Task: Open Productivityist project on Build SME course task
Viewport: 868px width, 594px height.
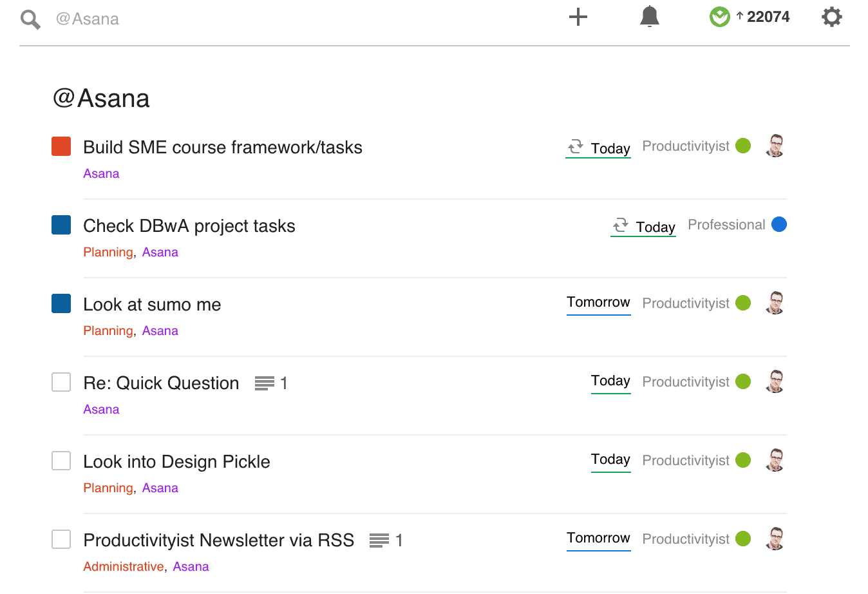Action: click(x=686, y=146)
